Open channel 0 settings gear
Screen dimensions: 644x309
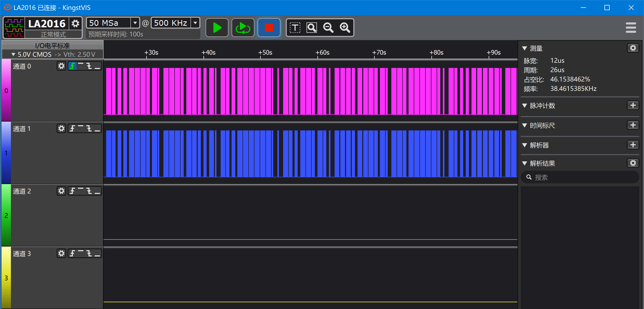[61, 66]
